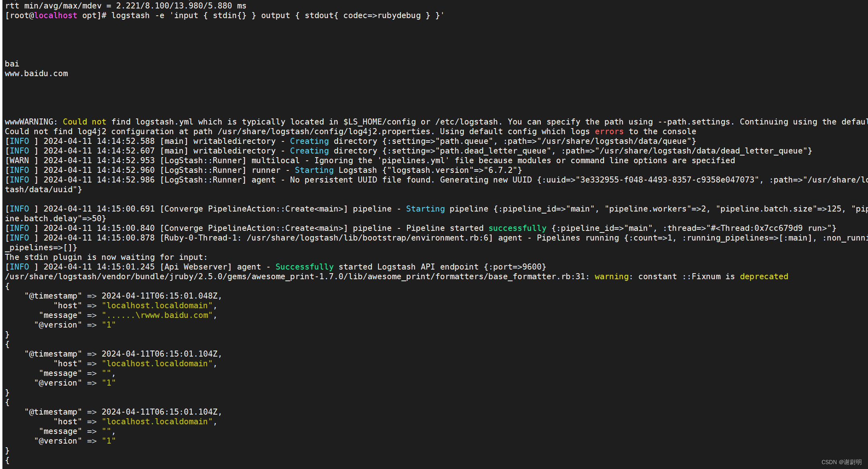Click message value "......\rwww.baidu.com"
The image size is (868, 469).
pos(157,315)
